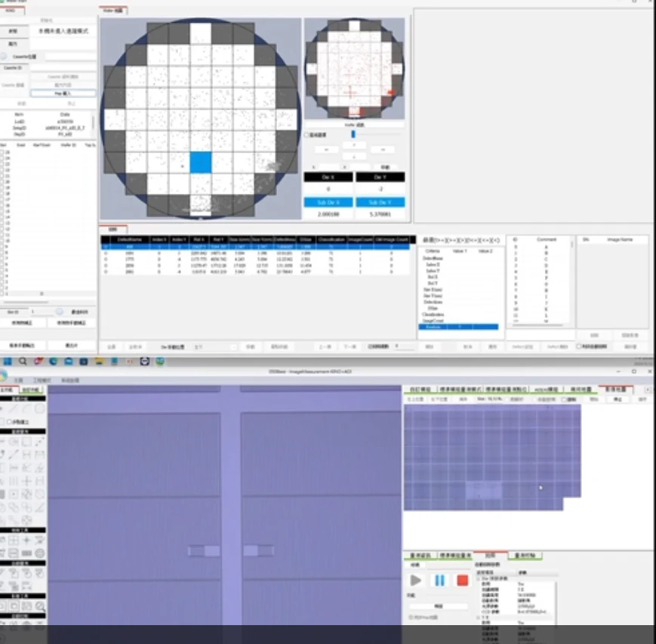Select the highlighted blue die on wafer map
Screen dimensions: 656x644
[201, 162]
